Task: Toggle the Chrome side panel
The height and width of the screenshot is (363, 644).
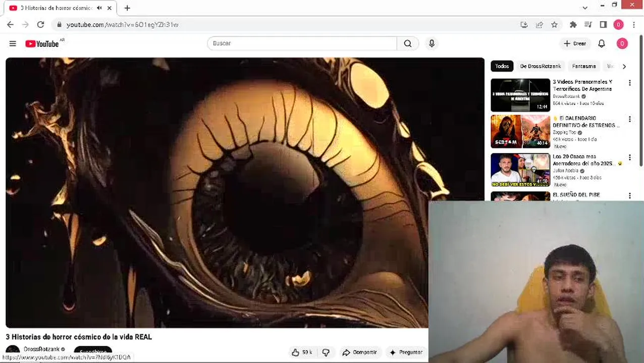Action: pyautogui.click(x=603, y=24)
